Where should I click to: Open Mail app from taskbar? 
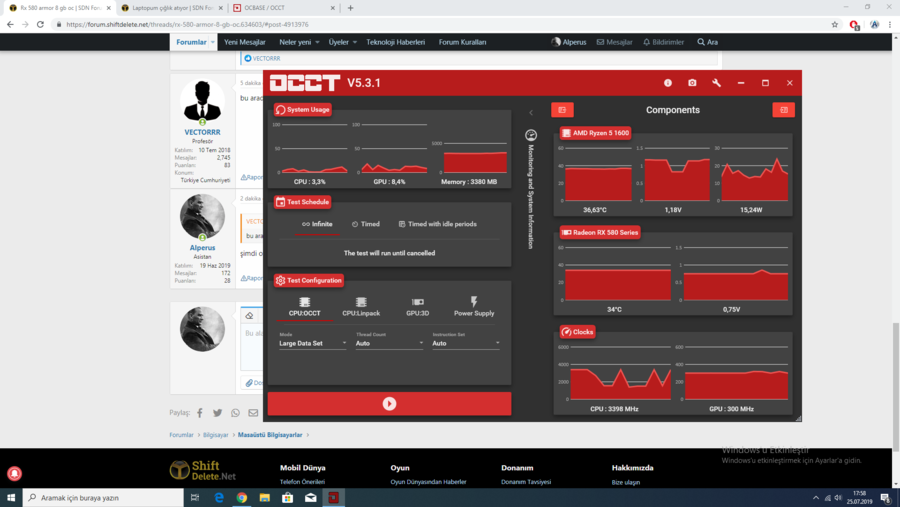[311, 498]
